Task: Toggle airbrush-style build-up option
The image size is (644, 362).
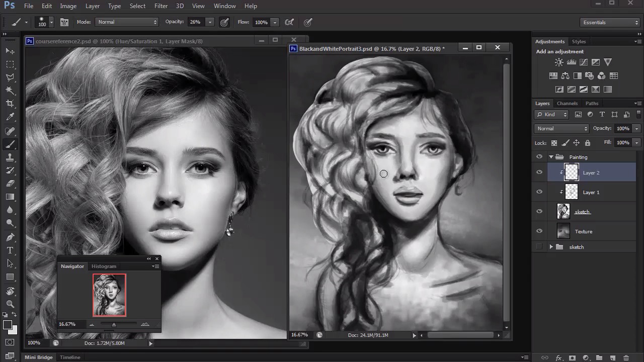Action: coord(289,22)
